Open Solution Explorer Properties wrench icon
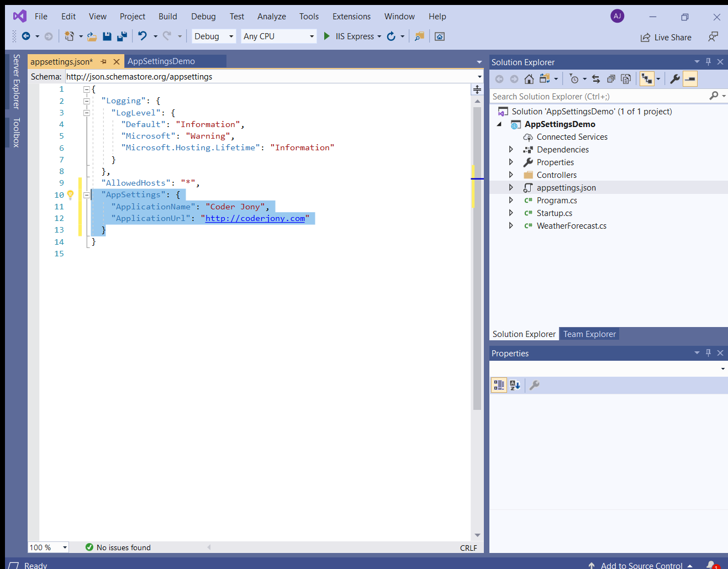 point(674,79)
